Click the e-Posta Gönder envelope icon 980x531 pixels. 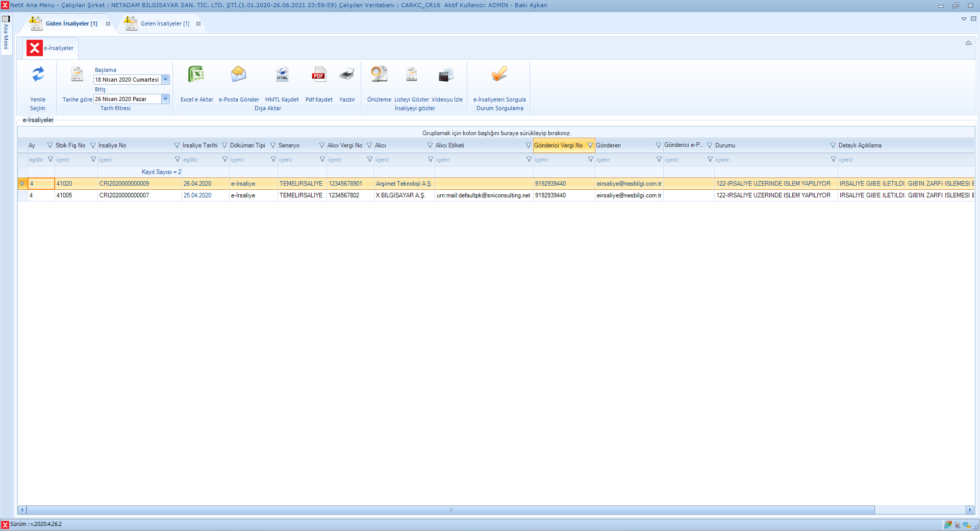pos(238,75)
